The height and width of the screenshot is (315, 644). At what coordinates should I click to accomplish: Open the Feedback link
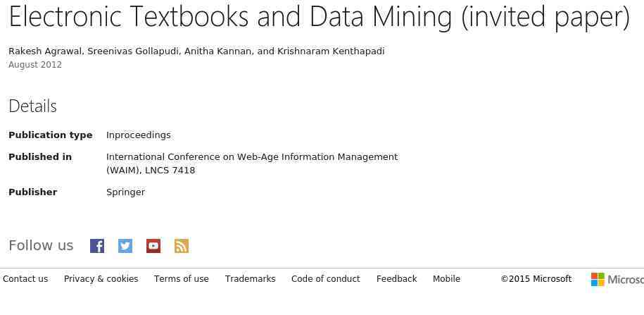pos(397,279)
